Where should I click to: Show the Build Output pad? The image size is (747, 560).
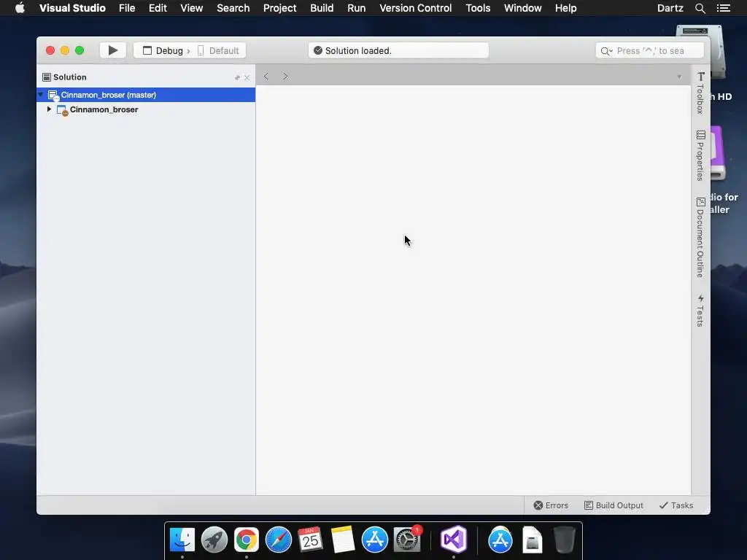tap(614, 505)
